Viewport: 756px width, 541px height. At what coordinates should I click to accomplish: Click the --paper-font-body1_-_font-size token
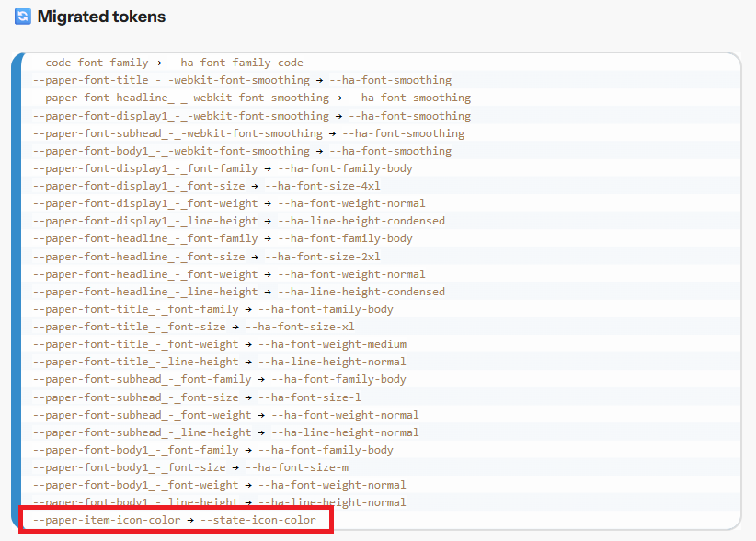[129, 467]
